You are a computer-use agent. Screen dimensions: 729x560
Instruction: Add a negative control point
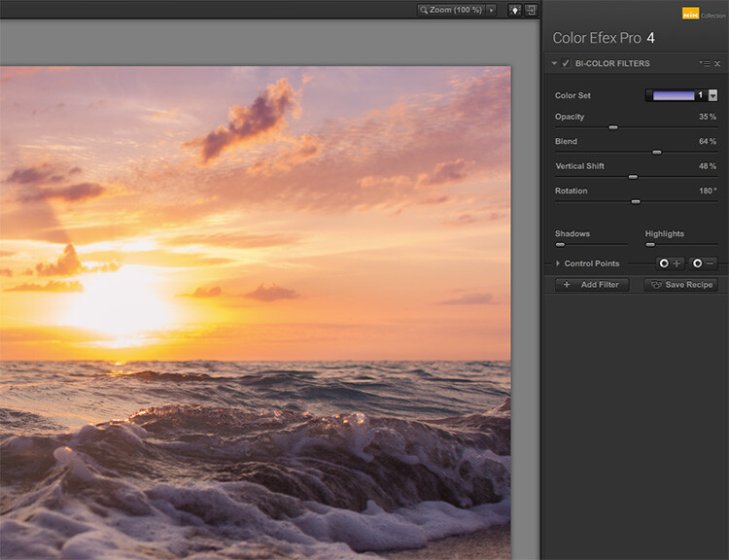(703, 263)
